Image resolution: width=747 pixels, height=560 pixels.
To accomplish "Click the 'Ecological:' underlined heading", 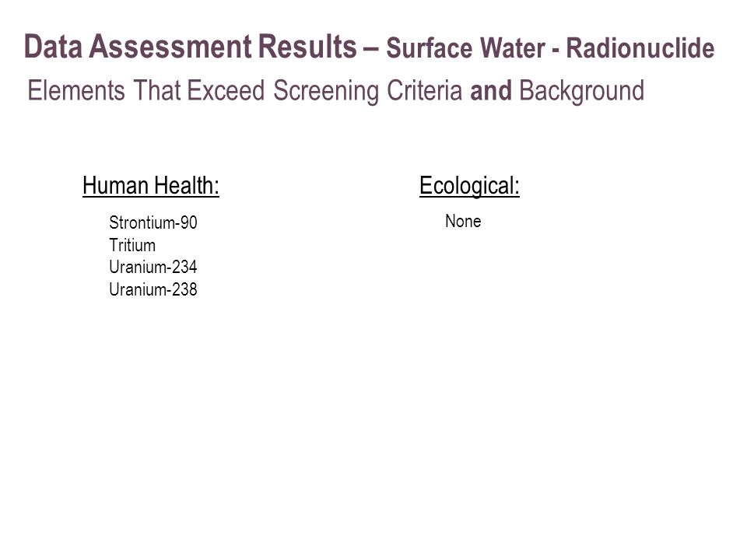I will pos(469,186).
